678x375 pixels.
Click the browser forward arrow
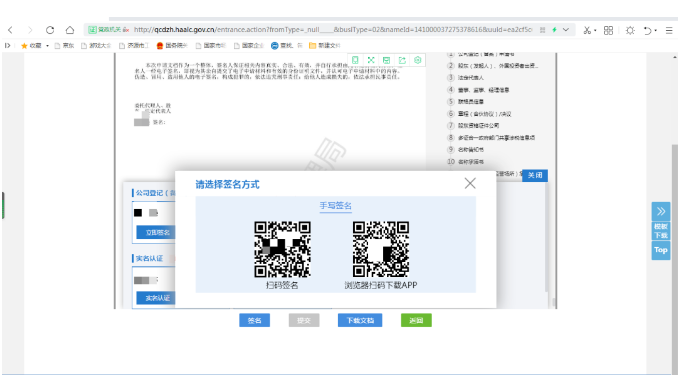pyautogui.click(x=30, y=30)
